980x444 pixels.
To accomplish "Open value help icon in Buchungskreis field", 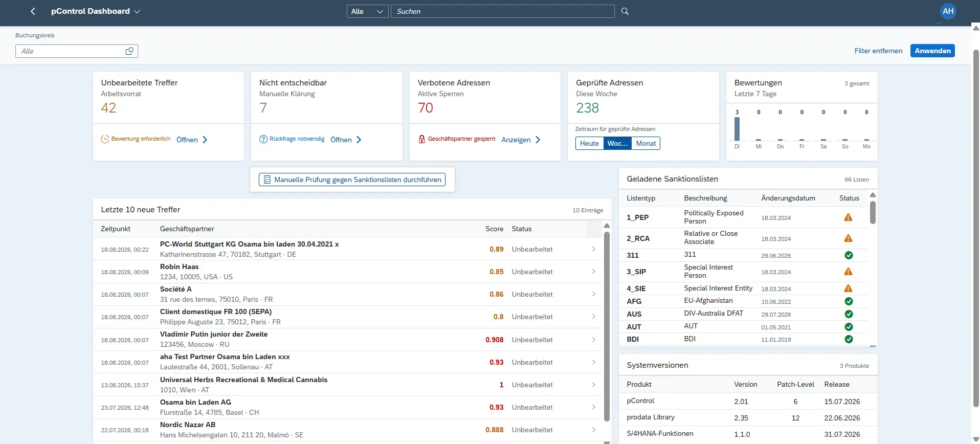I will point(129,51).
